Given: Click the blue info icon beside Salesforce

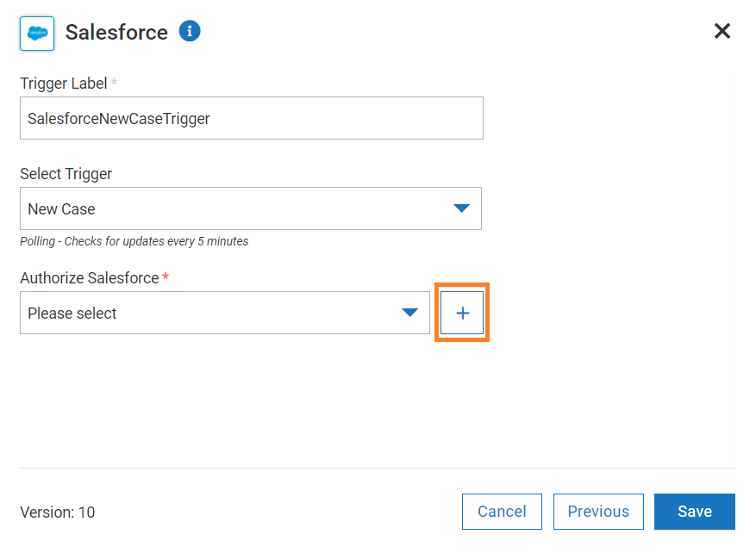Looking at the screenshot, I should (x=190, y=31).
